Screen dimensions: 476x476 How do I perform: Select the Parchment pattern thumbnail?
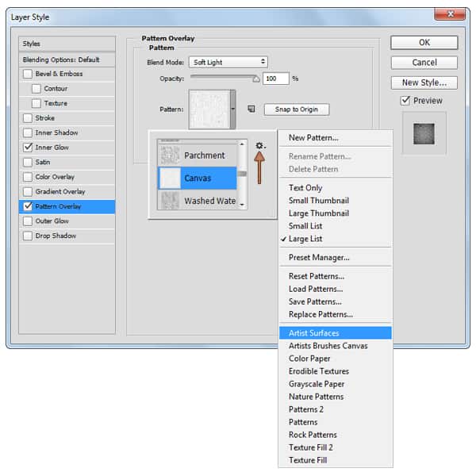(x=171, y=155)
